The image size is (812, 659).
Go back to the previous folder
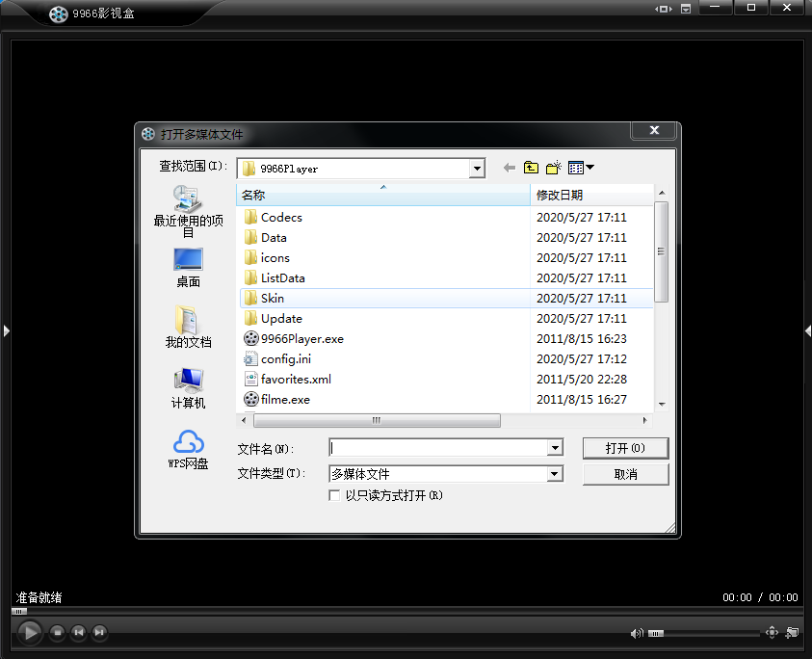pyautogui.click(x=510, y=168)
